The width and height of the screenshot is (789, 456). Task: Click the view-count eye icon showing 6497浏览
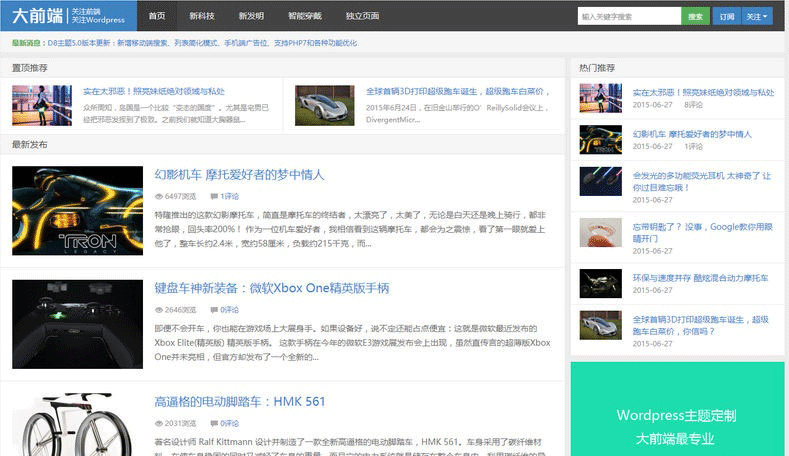[x=159, y=196]
